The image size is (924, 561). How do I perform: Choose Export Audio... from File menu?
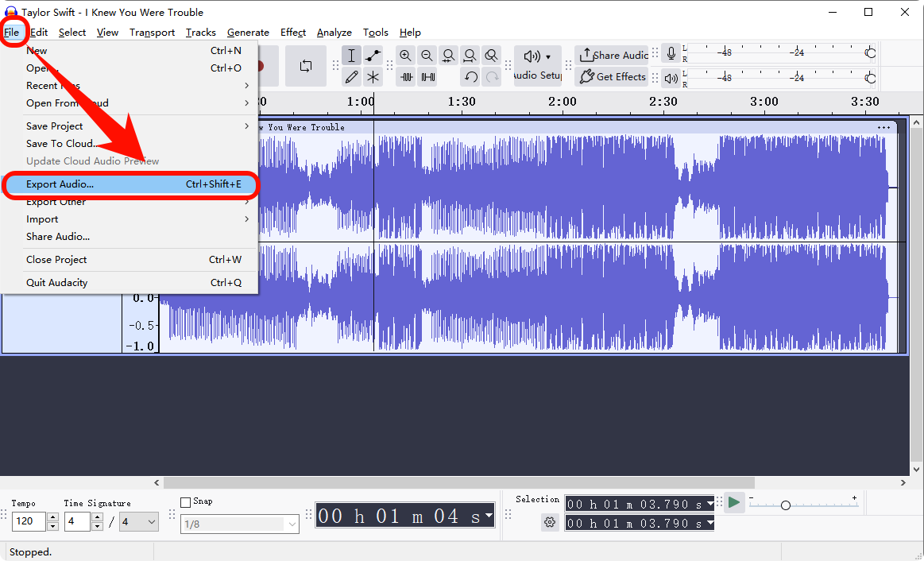point(130,184)
